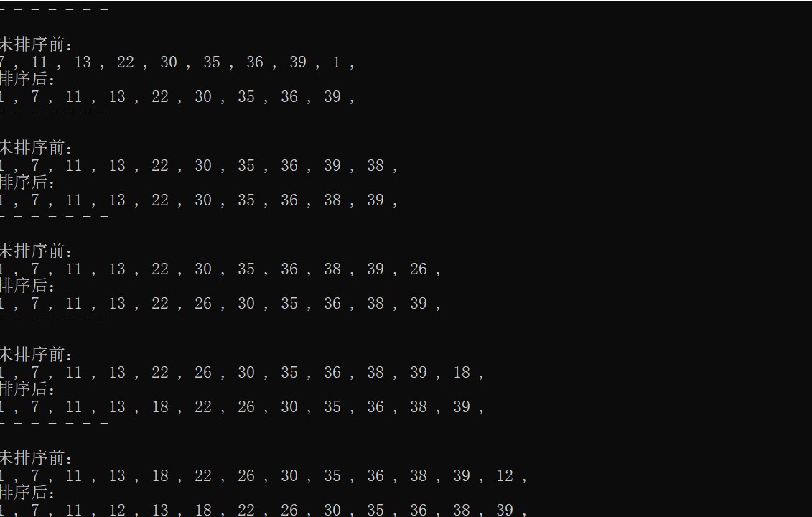Click the 38 ending the unsorted line after 39

click(375, 166)
